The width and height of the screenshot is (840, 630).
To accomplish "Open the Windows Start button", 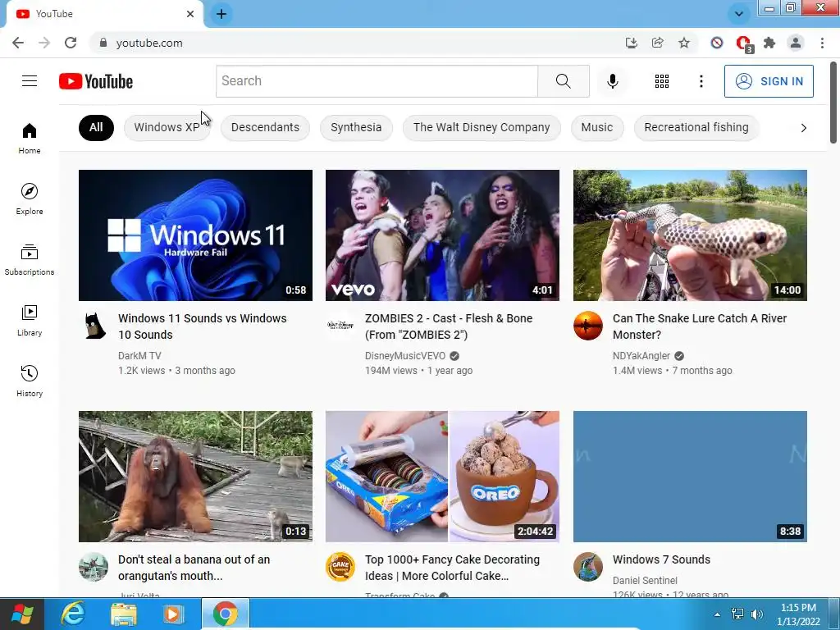I will (22, 614).
